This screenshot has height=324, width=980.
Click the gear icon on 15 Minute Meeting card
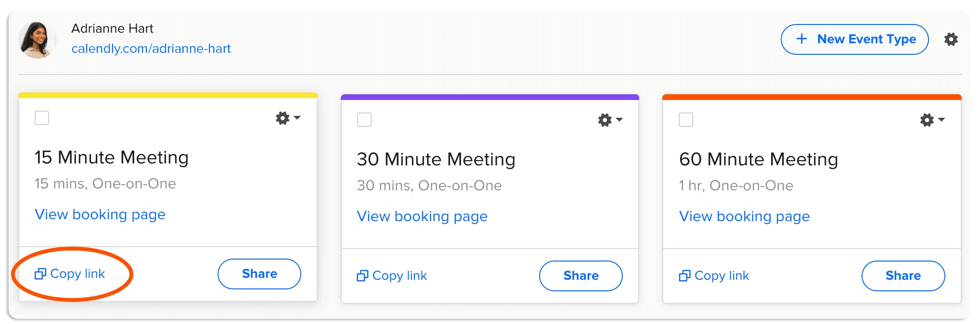(x=283, y=118)
